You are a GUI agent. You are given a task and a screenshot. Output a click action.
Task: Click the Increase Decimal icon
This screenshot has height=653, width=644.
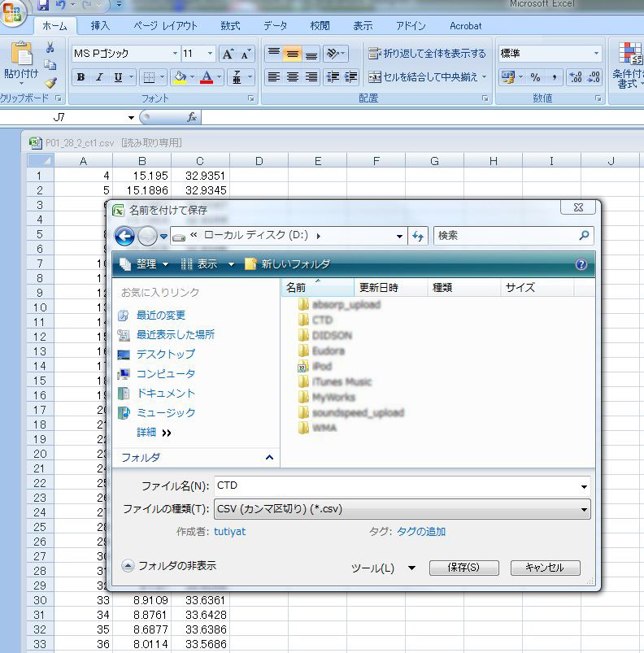(x=576, y=77)
